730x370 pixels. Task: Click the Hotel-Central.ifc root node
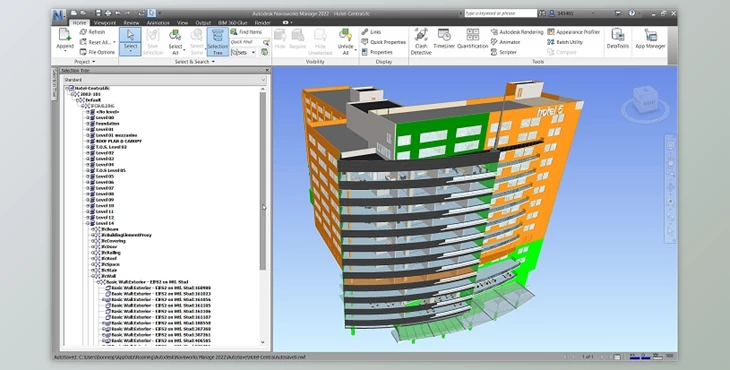pyautogui.click(x=92, y=88)
